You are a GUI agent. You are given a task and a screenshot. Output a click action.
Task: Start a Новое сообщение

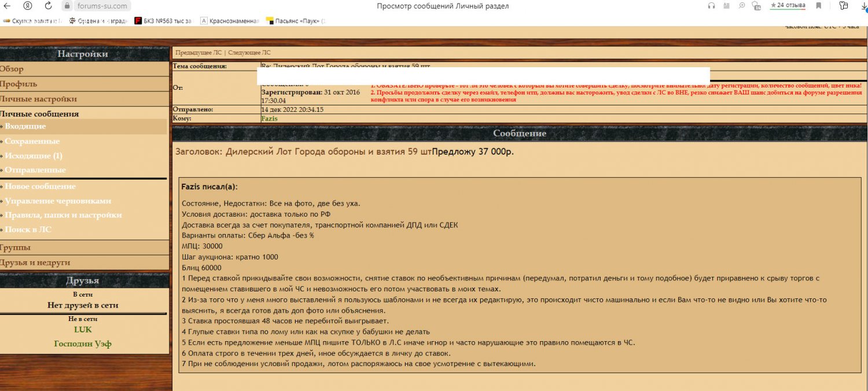(41, 187)
